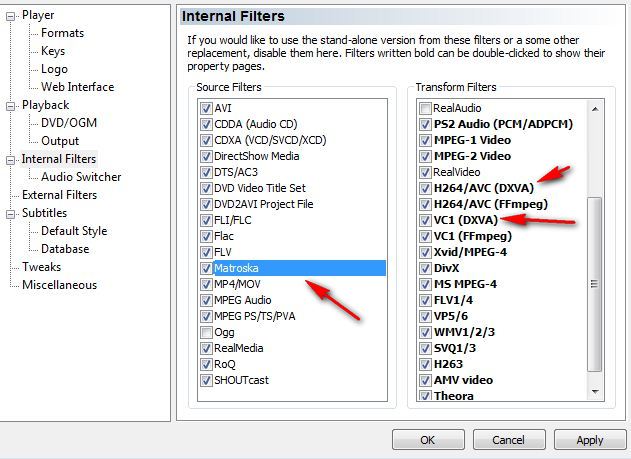This screenshot has width=631, height=459.
Task: Disable the FLI/FLC source filter
Action: coord(206,220)
